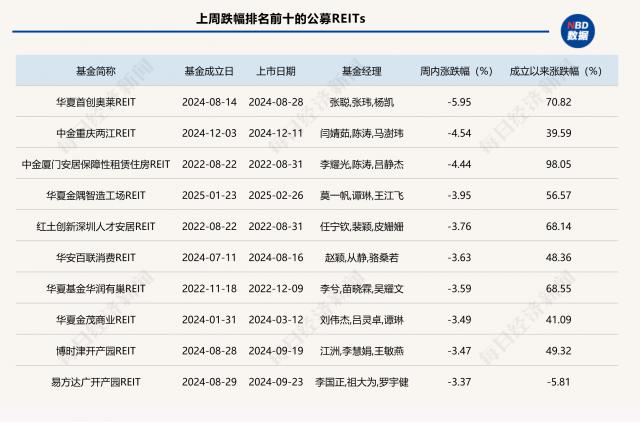Image resolution: width=640 pixels, height=422 pixels.
Task: Select the listing date 2025-02-26
Action: click(276, 195)
